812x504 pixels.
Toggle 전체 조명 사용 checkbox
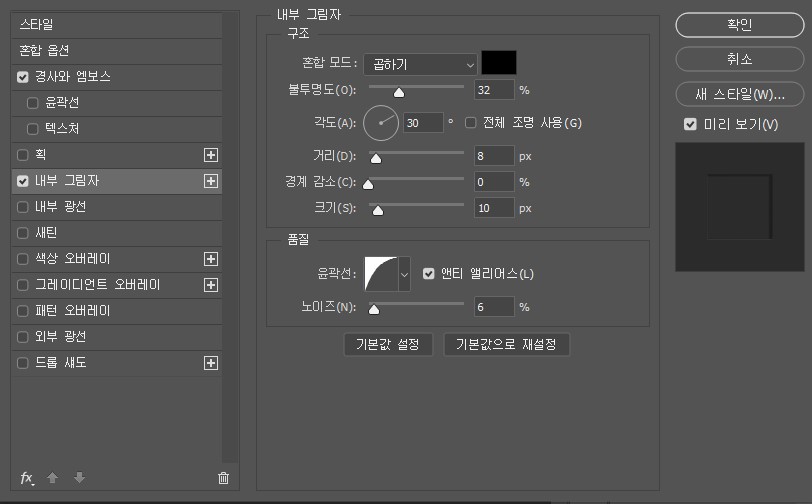[x=470, y=123]
